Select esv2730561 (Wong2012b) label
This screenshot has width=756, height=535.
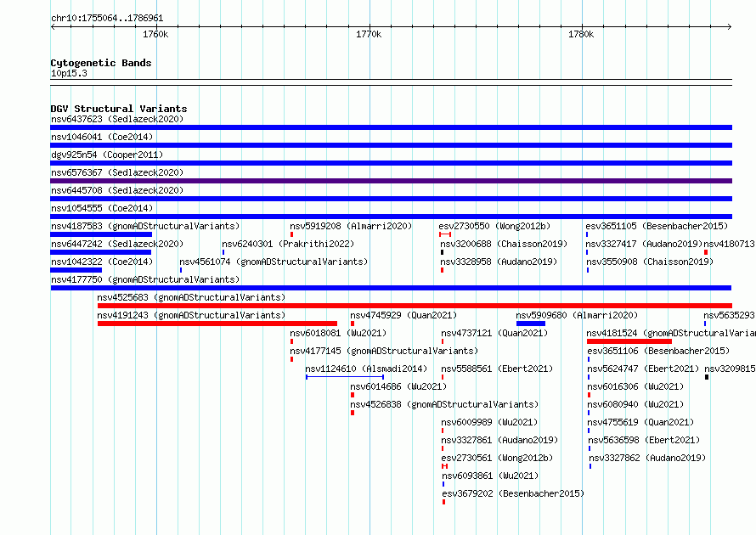pyautogui.click(x=497, y=458)
